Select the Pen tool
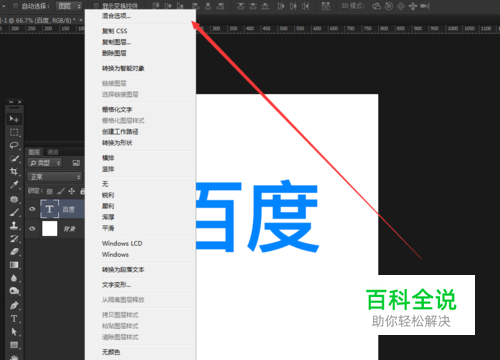The height and width of the screenshot is (360, 500). (x=14, y=305)
